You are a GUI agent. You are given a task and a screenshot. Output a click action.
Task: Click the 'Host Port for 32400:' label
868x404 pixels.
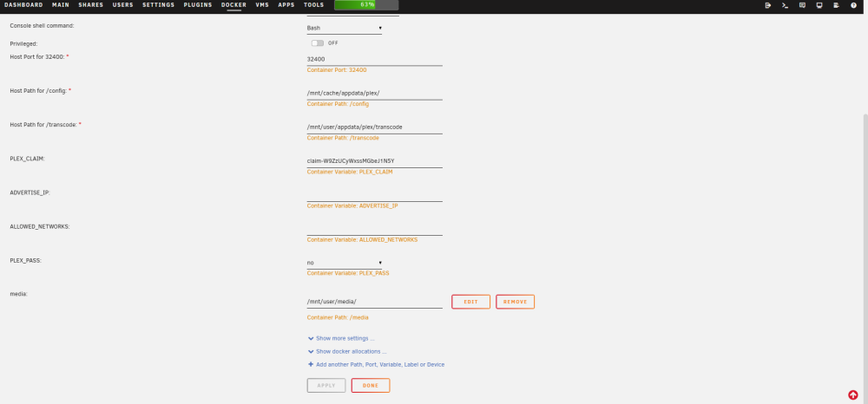point(37,56)
